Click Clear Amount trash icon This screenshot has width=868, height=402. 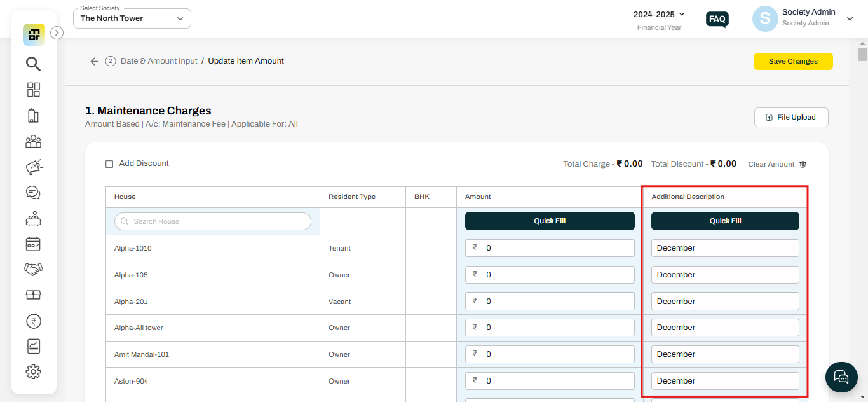pyautogui.click(x=803, y=164)
